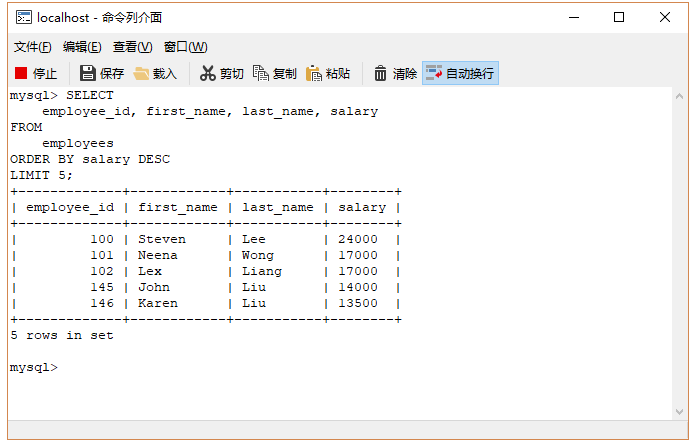Open the Edit (编辑) menu
The width and height of the screenshot is (696, 445).
82,47
